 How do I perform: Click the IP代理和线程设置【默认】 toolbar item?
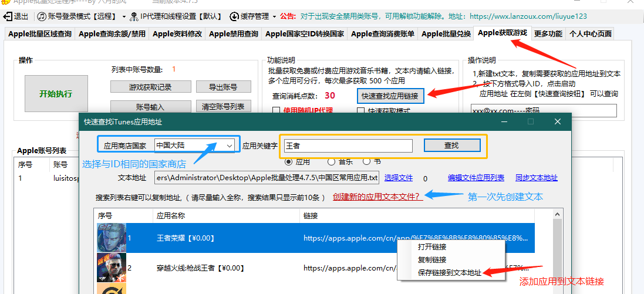(x=176, y=17)
